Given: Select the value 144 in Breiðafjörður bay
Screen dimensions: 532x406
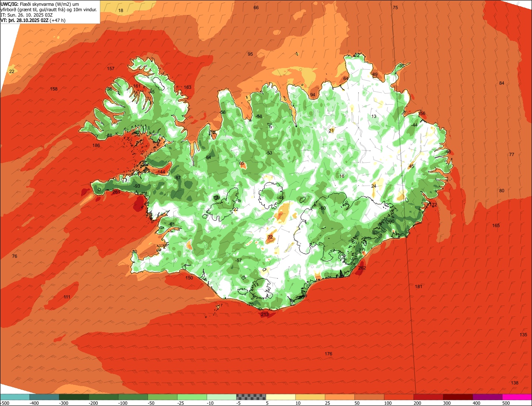Looking at the screenshot, I should [x=161, y=172].
